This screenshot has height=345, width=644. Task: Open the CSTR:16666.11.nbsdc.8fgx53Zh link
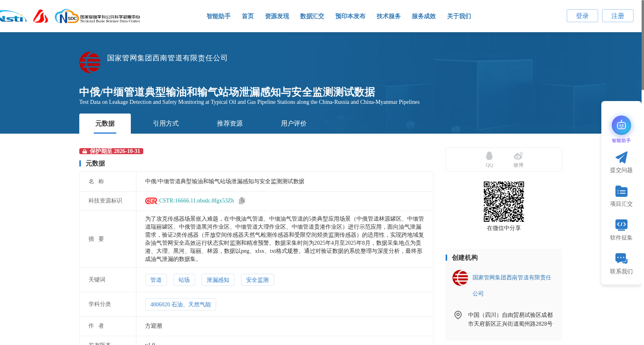point(196,201)
